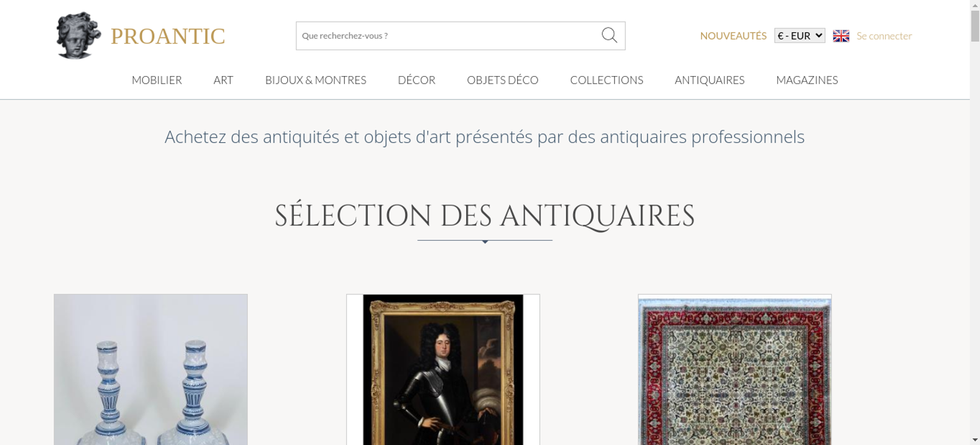
Task: Click the Nouveautés link
Action: 733,36
